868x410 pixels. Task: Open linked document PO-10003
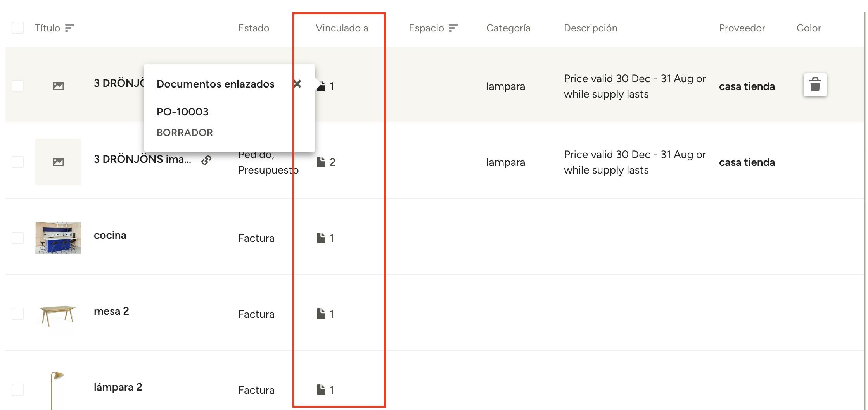click(x=183, y=112)
